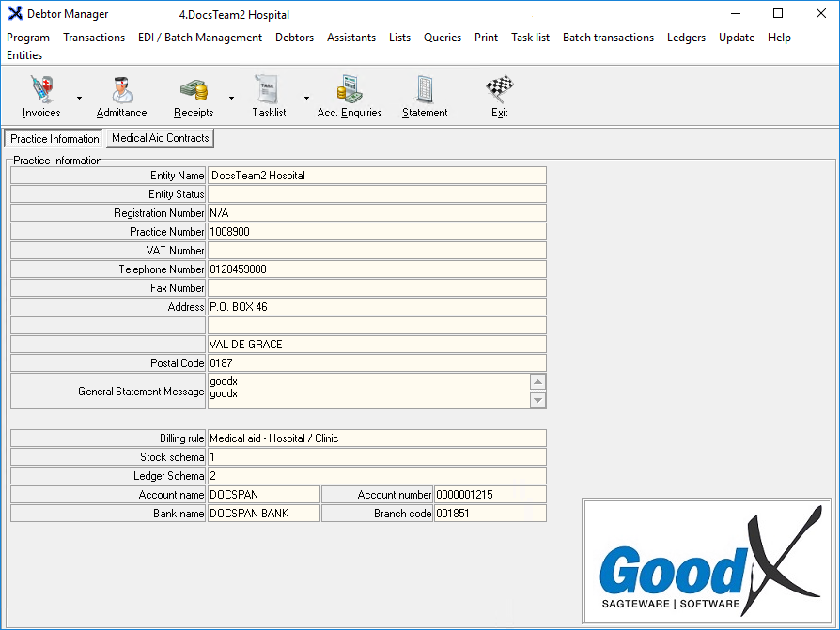Click the Ledger Schema field
The image size is (840, 630).
(377, 476)
